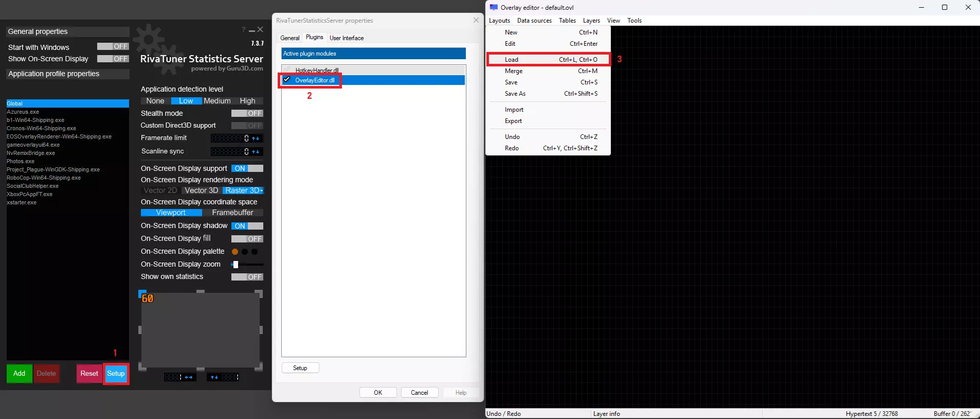
Task: Click the help question mark icon in RivaTuner
Action: pyautogui.click(x=243, y=30)
